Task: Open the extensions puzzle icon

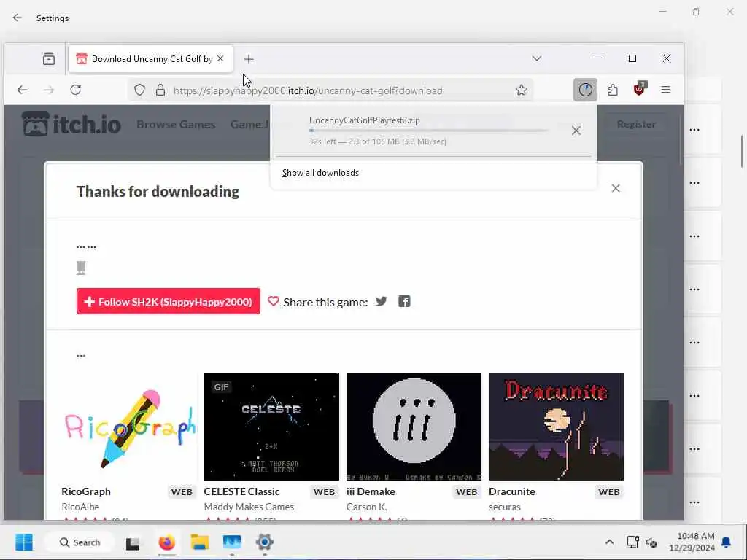Action: (x=613, y=90)
